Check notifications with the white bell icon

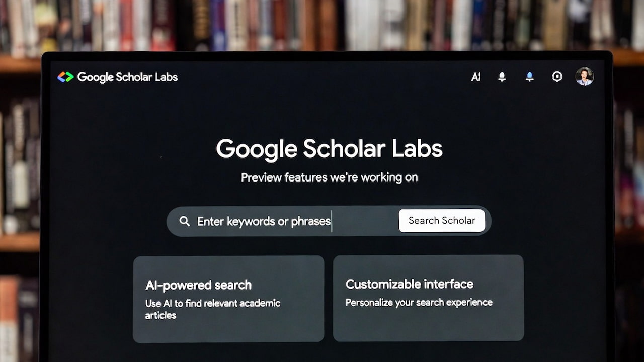pyautogui.click(x=502, y=77)
